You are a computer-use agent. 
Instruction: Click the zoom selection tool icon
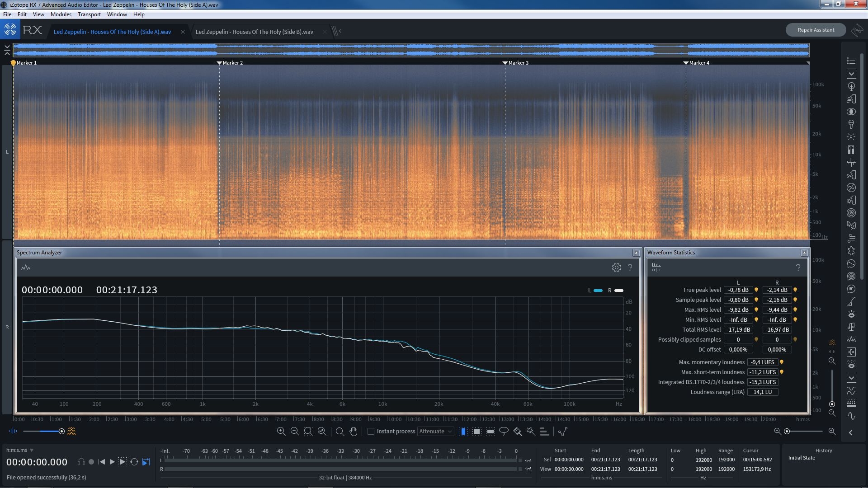coord(340,432)
